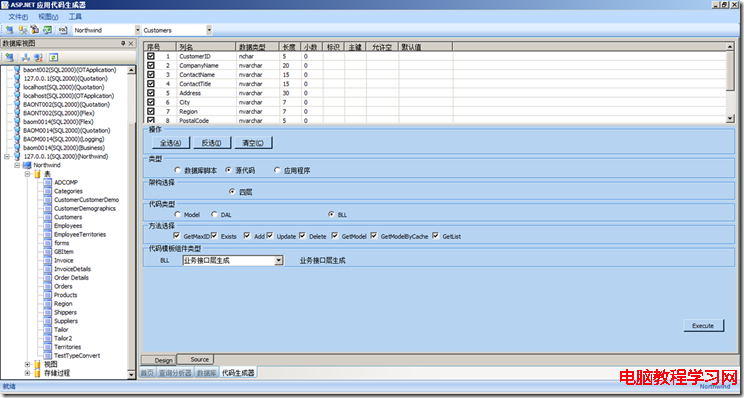The image size is (744, 398).
Task: Uncheck the CompanyName column checkbox
Action: tap(151, 65)
